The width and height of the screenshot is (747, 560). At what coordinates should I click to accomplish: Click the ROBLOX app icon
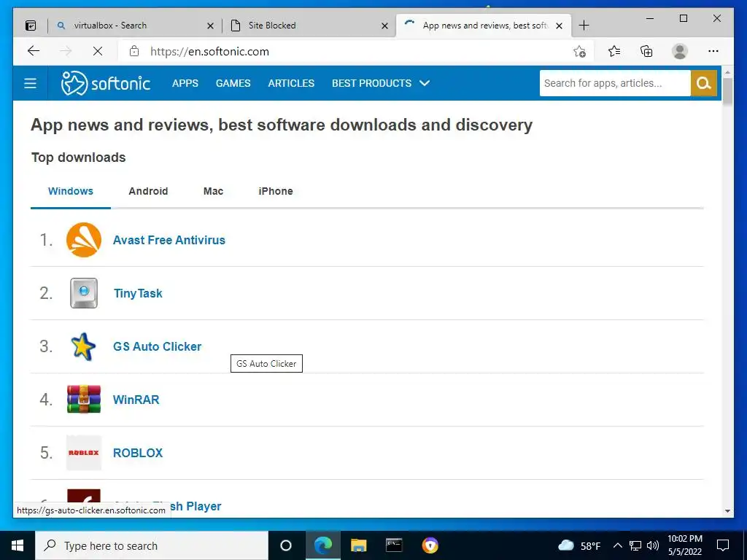pos(84,453)
